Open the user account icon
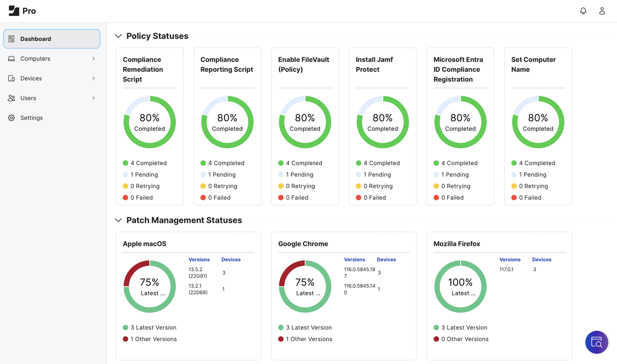 pyautogui.click(x=602, y=11)
